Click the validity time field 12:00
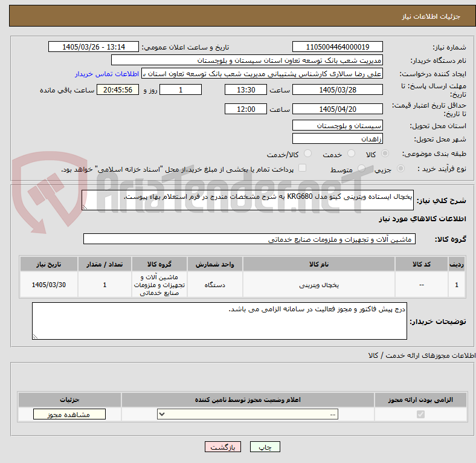This screenshot has height=463, width=476. tap(246, 109)
